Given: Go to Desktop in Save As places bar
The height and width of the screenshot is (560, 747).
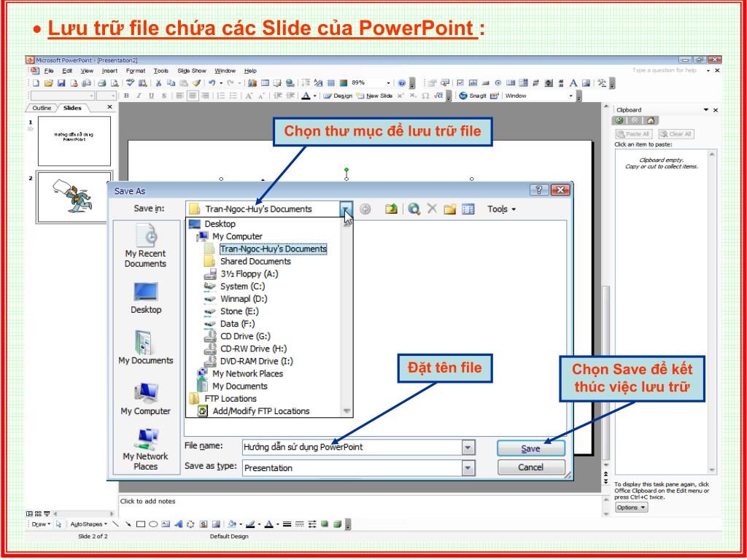Looking at the screenshot, I should 146,297.
